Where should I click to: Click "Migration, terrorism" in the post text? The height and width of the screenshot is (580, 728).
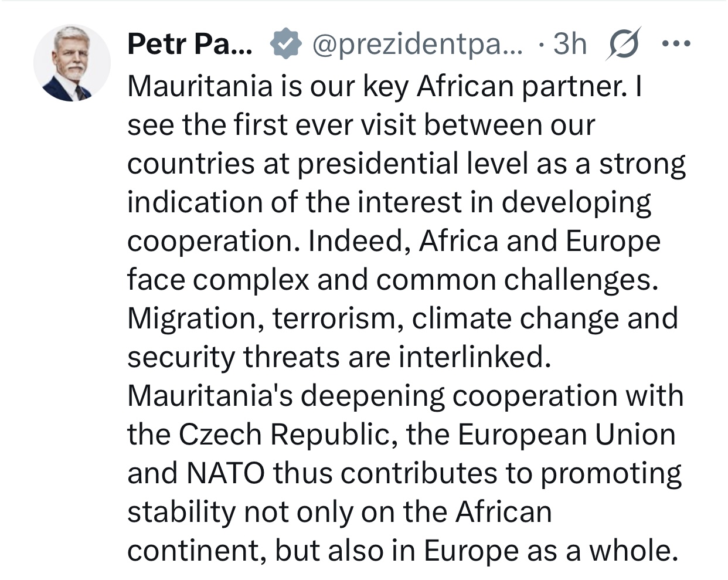[x=265, y=318]
